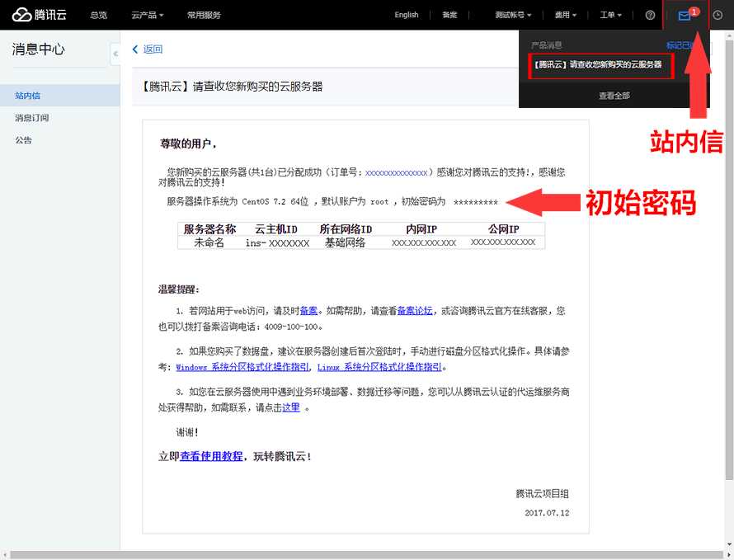
Task: Click the ins-XXXXXXX host ID cell
Action: pos(277,243)
